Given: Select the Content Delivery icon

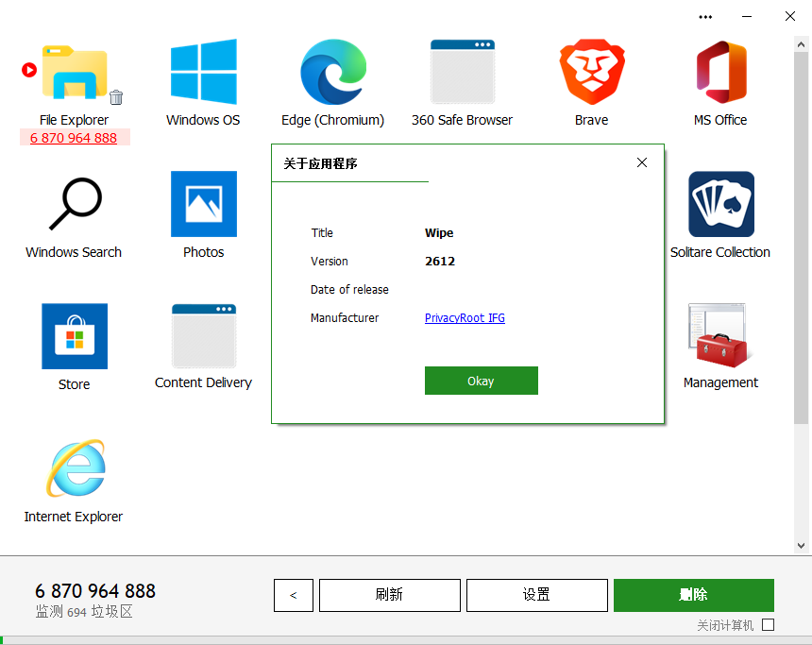Looking at the screenshot, I should [204, 336].
